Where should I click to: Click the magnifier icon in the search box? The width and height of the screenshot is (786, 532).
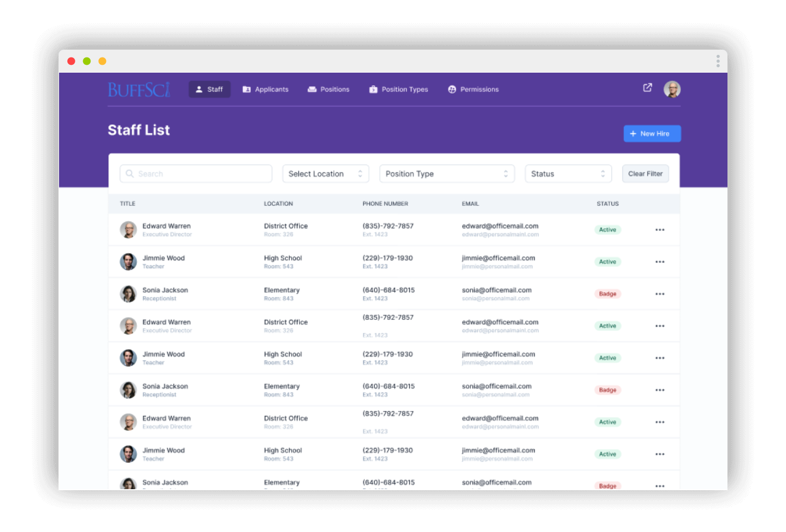tap(130, 174)
